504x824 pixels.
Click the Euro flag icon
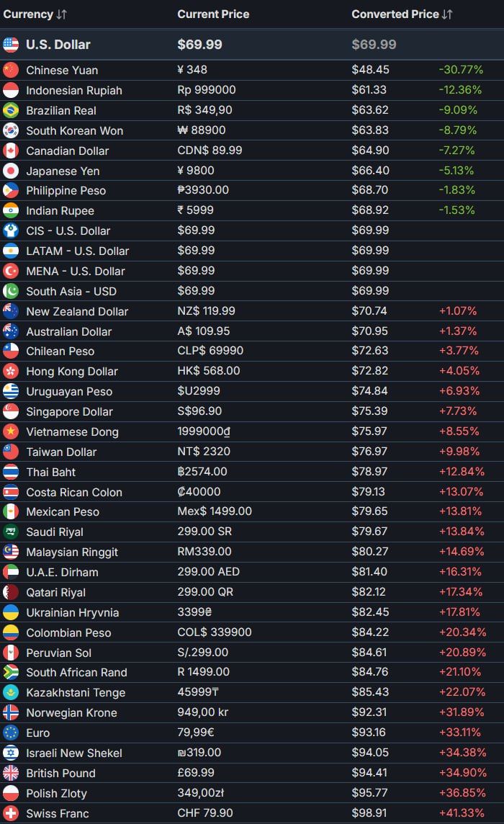click(x=11, y=733)
